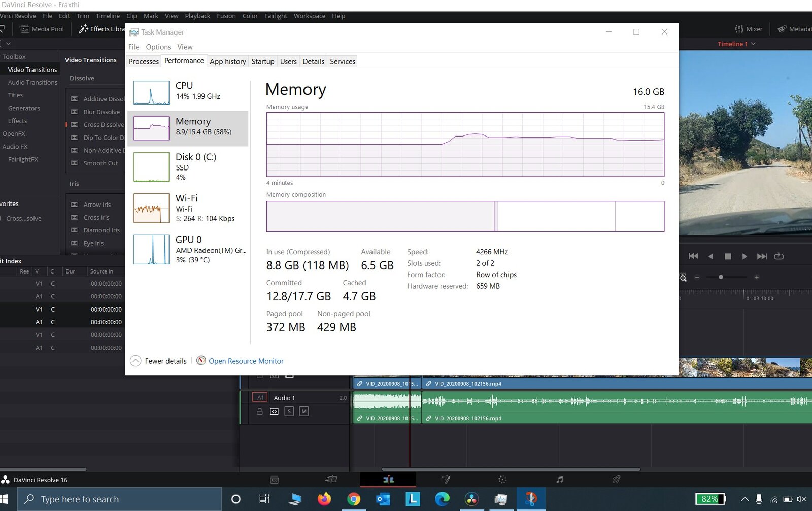Open the Deliver page rocket icon
Image resolution: width=812 pixels, height=511 pixels.
coord(616,480)
